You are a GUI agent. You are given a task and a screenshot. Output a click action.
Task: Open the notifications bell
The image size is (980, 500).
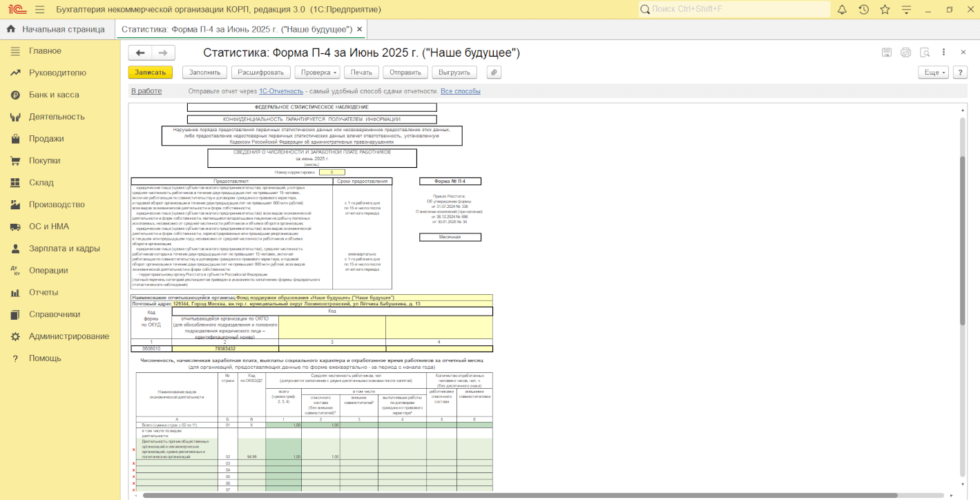[842, 10]
